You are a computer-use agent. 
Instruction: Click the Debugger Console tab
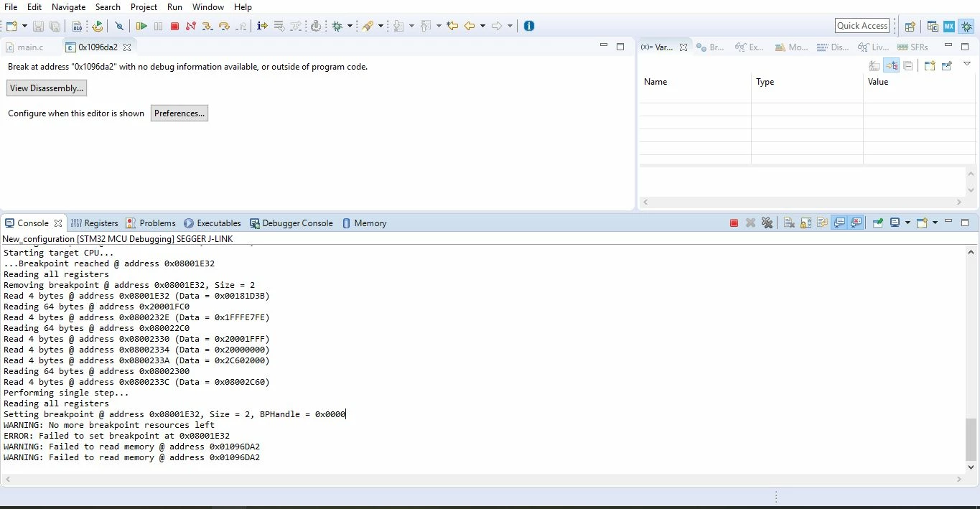(291, 223)
